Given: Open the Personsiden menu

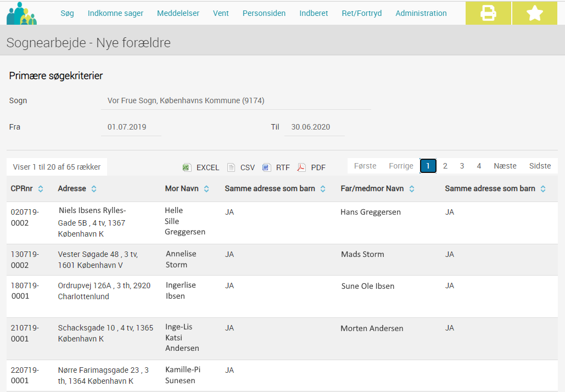Looking at the screenshot, I should point(264,13).
